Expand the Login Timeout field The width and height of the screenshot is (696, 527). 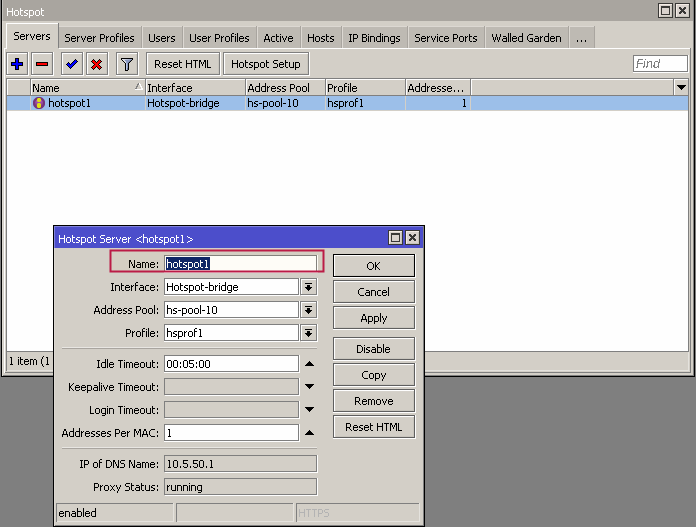click(x=309, y=410)
